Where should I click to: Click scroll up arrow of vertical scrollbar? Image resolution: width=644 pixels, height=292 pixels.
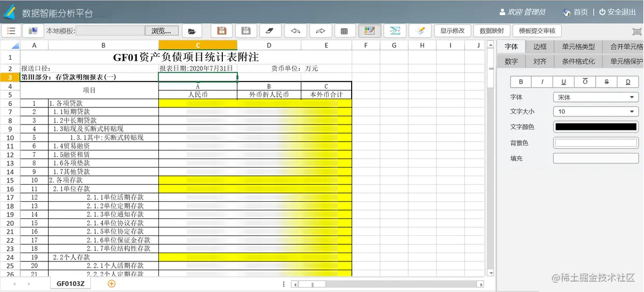pos(491,45)
